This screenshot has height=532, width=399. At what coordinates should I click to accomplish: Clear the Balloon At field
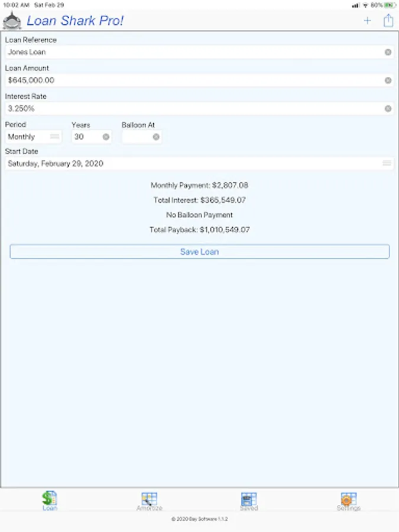click(156, 137)
